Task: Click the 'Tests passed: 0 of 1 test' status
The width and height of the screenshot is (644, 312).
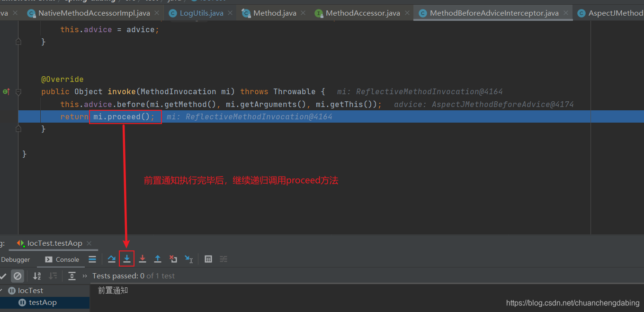Action: tap(134, 276)
